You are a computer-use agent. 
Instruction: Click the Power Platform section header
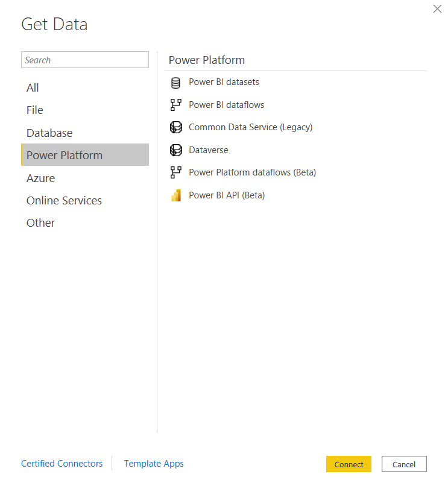click(207, 60)
